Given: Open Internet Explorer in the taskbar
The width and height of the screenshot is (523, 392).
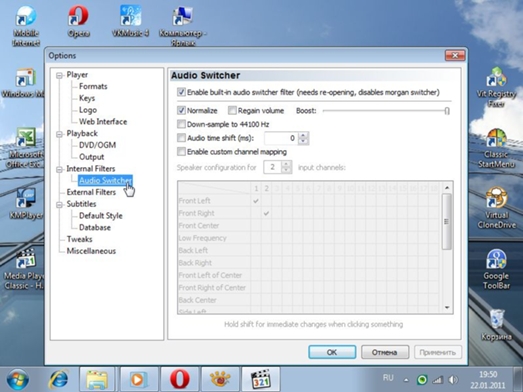Looking at the screenshot, I should tap(59, 379).
